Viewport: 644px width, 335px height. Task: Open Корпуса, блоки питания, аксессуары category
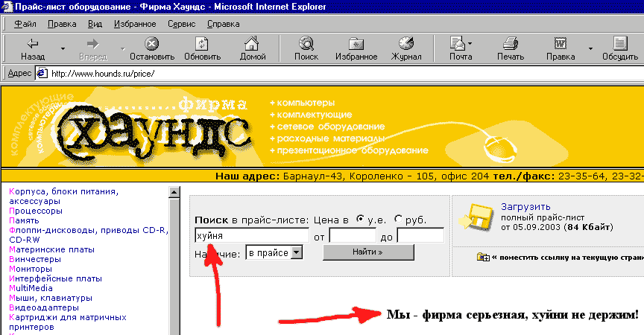click(x=63, y=197)
